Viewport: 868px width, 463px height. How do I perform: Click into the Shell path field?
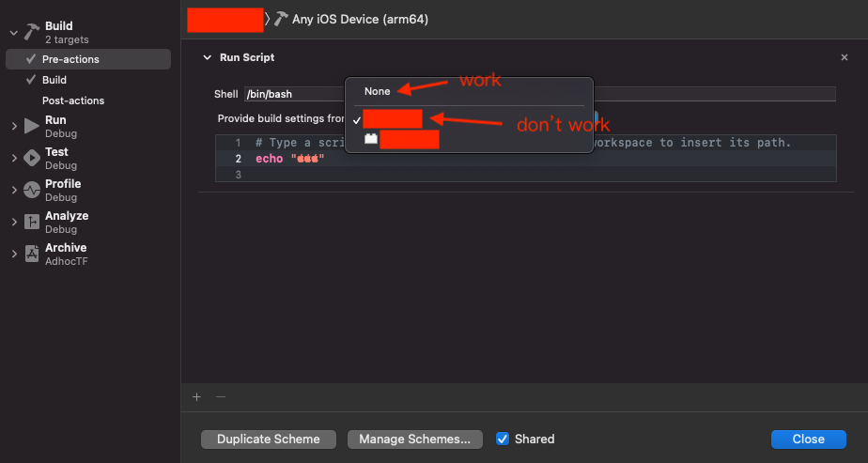point(293,94)
